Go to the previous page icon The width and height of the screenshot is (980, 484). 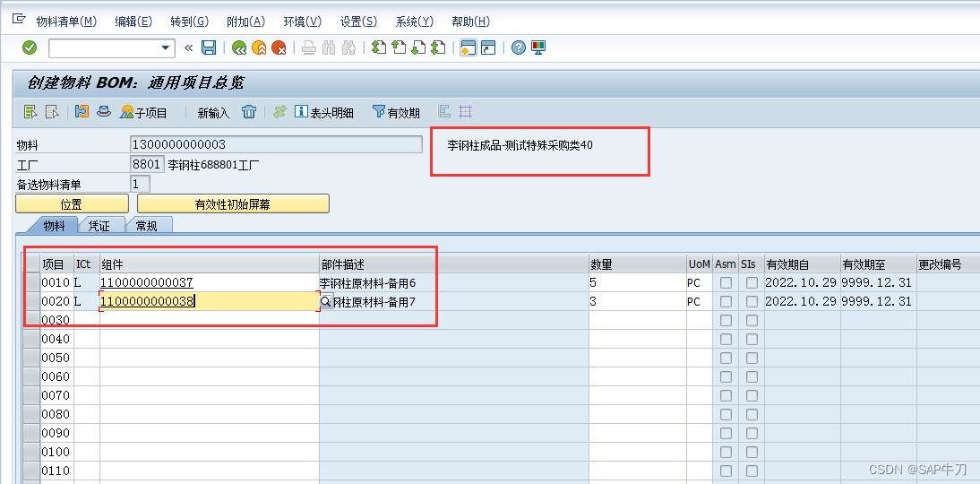click(398, 48)
